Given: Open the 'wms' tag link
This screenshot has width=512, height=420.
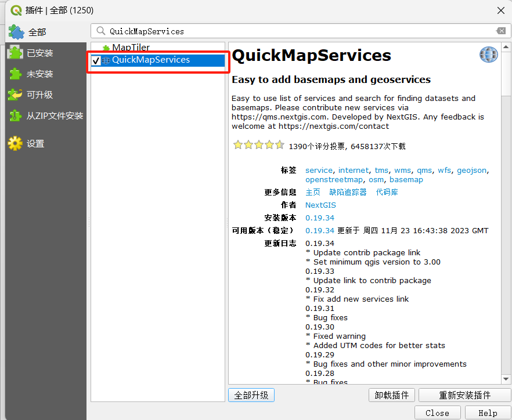Looking at the screenshot, I should click(403, 171).
